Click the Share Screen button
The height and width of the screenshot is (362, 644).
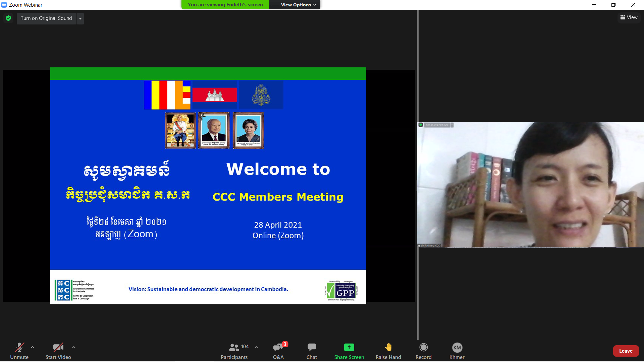349,351
